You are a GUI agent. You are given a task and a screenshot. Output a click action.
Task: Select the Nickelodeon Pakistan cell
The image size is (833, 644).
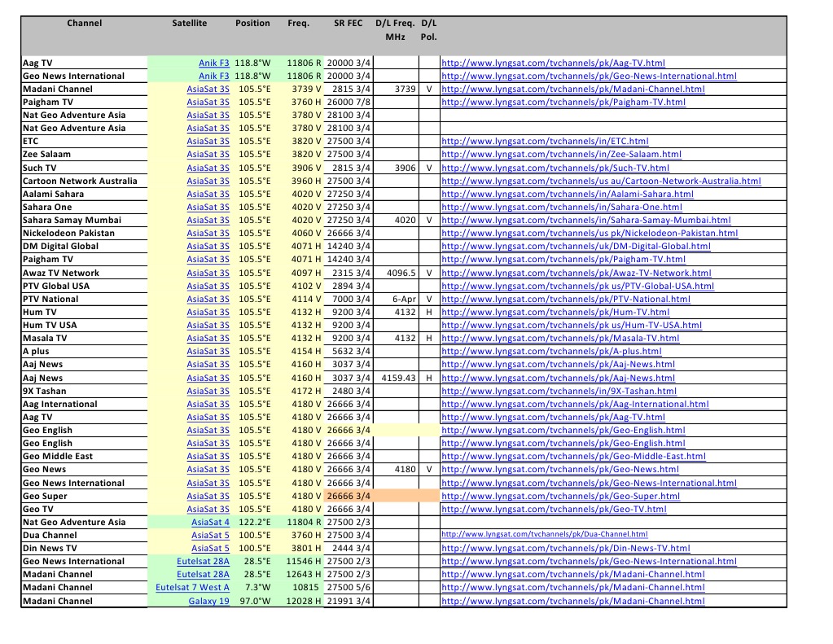[84, 233]
